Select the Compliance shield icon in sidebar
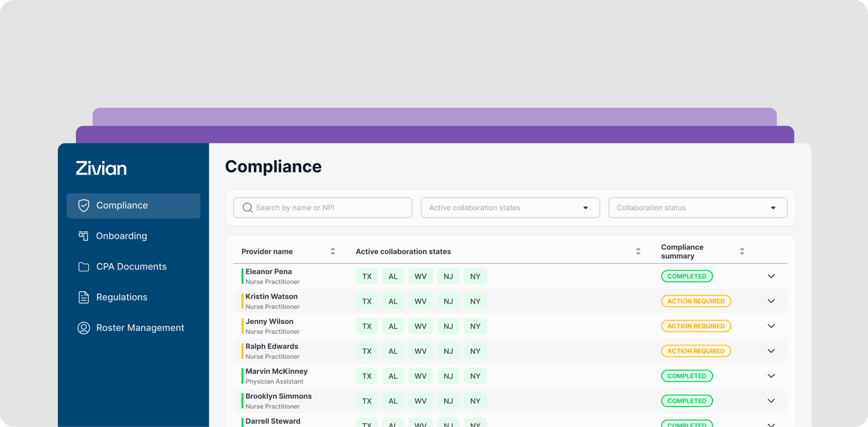Image resolution: width=868 pixels, height=427 pixels. click(x=83, y=205)
